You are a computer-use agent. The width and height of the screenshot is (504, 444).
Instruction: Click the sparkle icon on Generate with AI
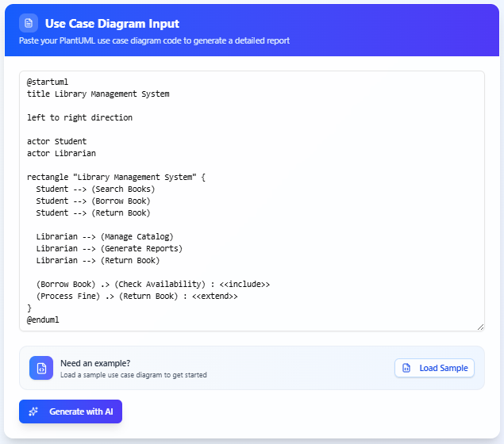(33, 411)
